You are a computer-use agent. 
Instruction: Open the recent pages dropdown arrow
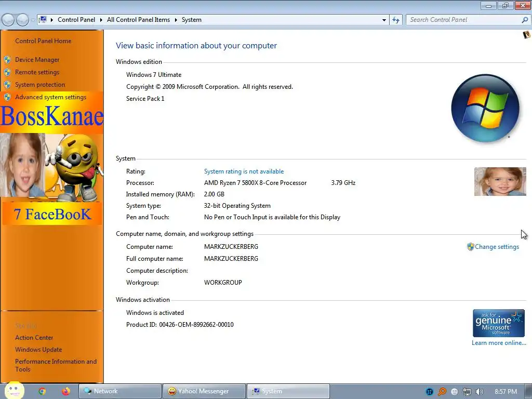point(33,20)
